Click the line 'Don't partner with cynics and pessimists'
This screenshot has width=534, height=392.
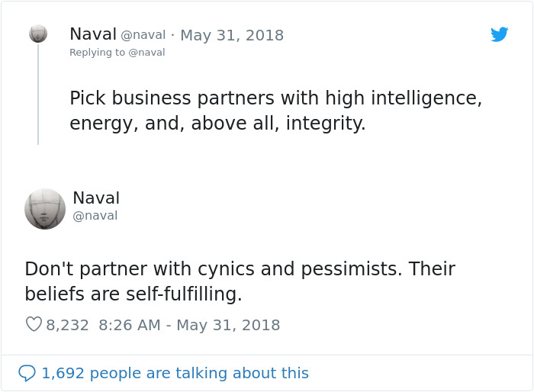(240, 268)
